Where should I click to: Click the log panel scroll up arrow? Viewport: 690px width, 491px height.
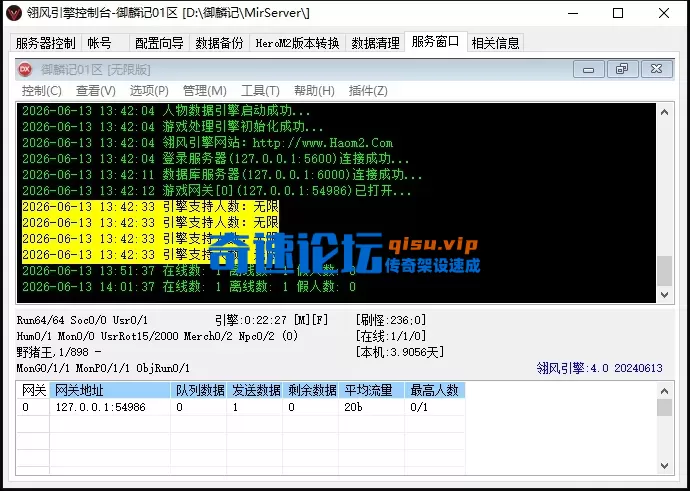click(x=664, y=112)
